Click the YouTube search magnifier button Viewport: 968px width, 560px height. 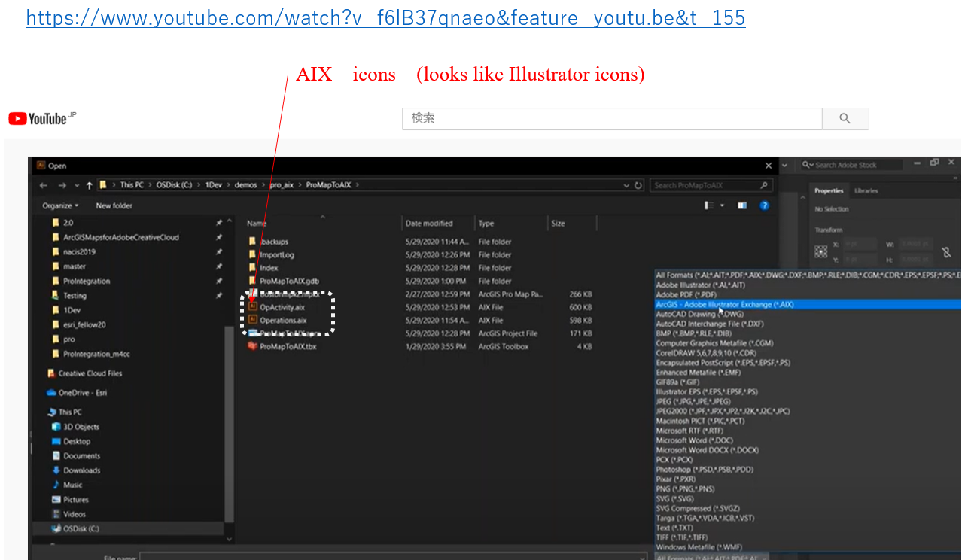[845, 118]
